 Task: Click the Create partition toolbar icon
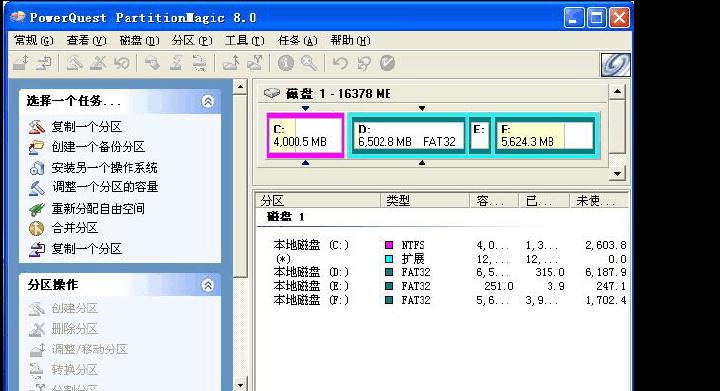click(x=74, y=62)
